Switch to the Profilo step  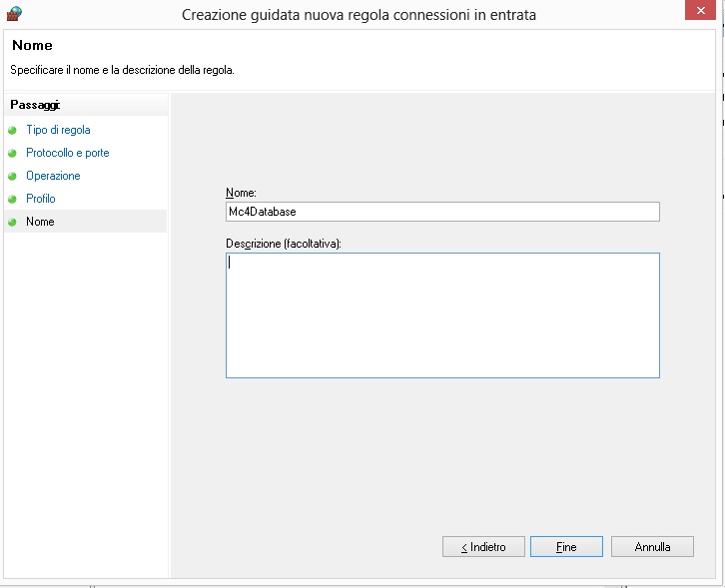41,200
